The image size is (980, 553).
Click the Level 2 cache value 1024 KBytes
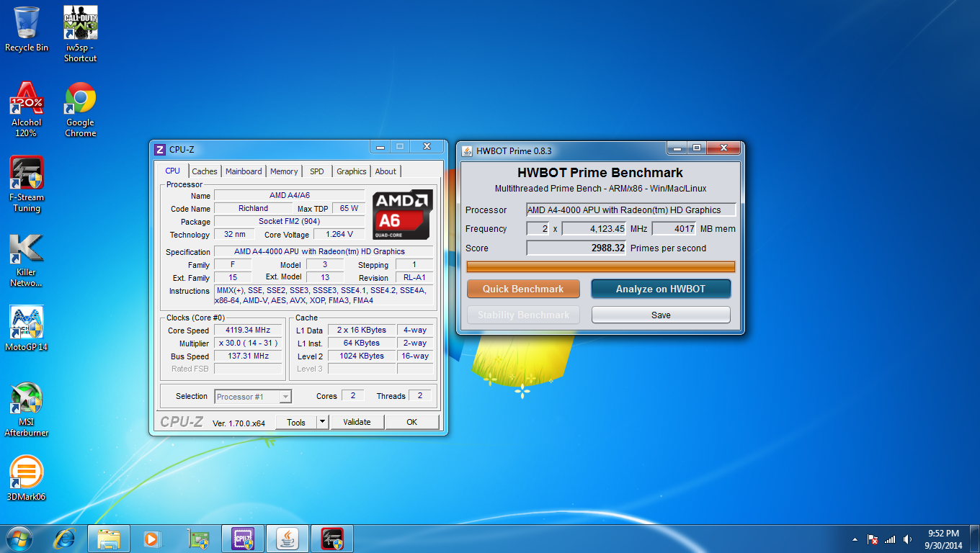point(361,356)
